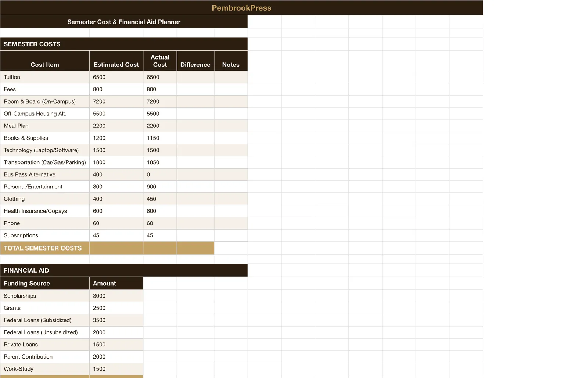Viewport: 588px width, 378px height.
Task: Select Health Insurance estimated cost 600
Action: click(x=116, y=211)
